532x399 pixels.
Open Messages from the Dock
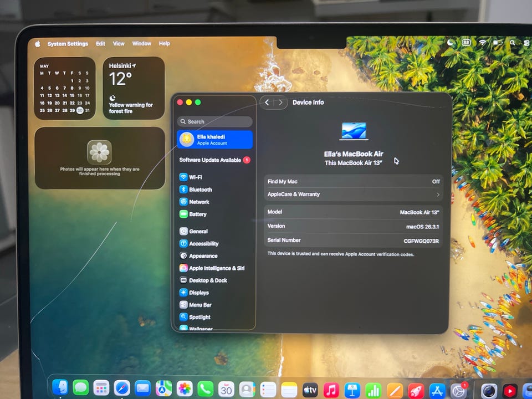point(81,387)
